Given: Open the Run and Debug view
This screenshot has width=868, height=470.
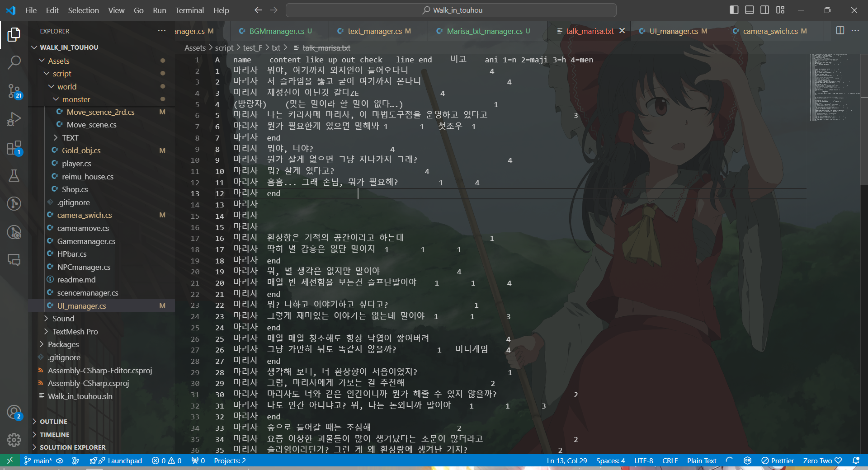Looking at the screenshot, I should point(14,119).
